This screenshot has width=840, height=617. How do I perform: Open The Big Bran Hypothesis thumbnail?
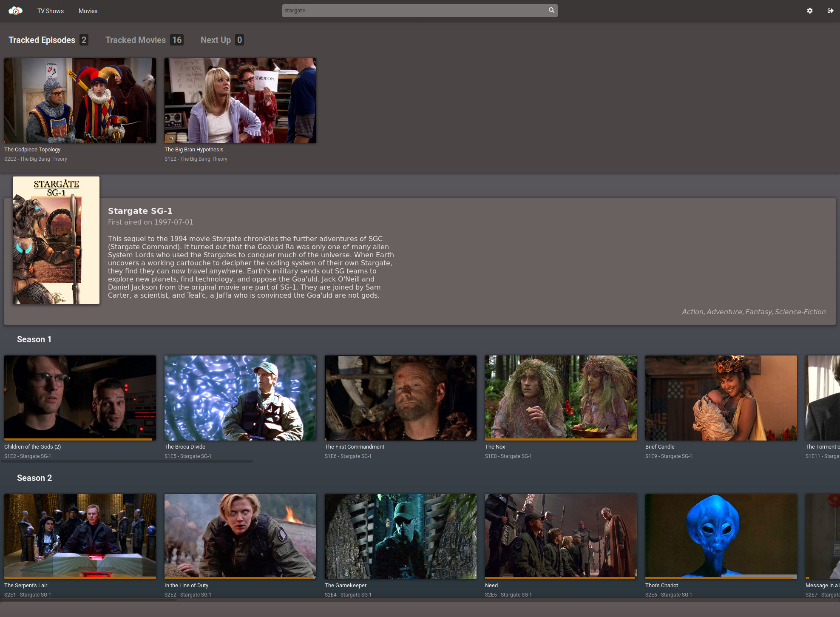click(240, 101)
